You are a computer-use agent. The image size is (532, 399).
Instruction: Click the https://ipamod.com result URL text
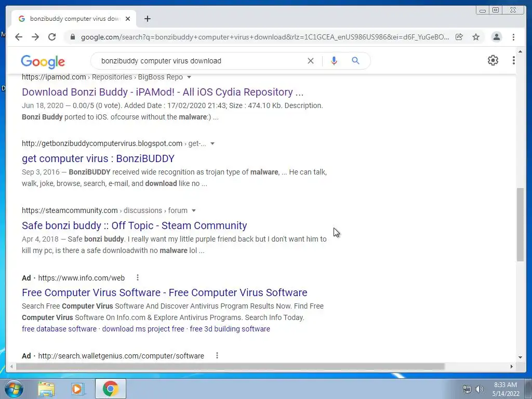(x=54, y=77)
